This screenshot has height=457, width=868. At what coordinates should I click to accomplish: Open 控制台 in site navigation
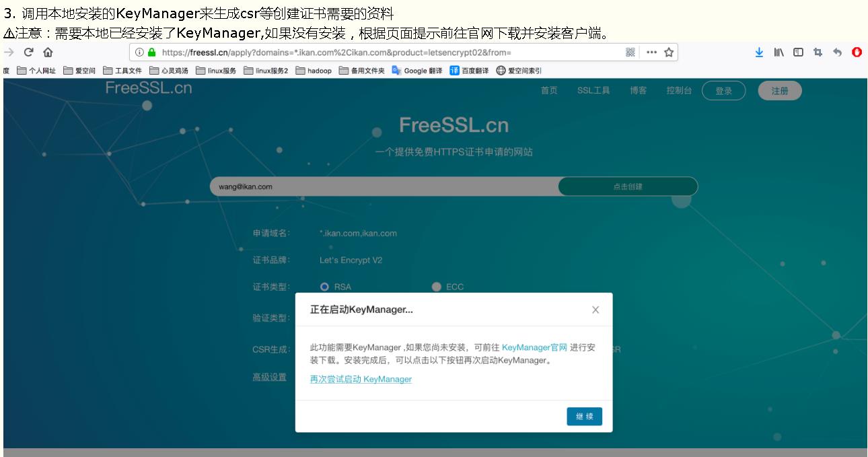679,91
